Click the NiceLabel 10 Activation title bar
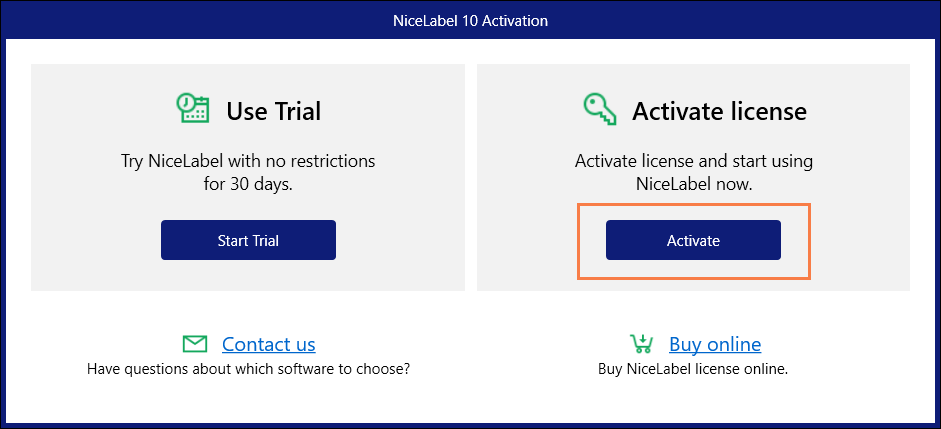The image size is (941, 429). point(470,21)
